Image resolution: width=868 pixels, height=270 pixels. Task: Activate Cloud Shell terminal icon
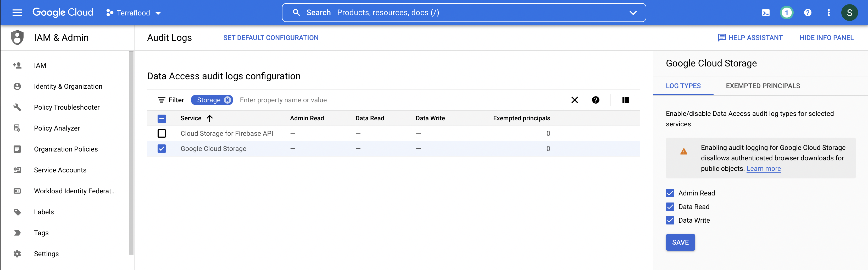point(766,13)
